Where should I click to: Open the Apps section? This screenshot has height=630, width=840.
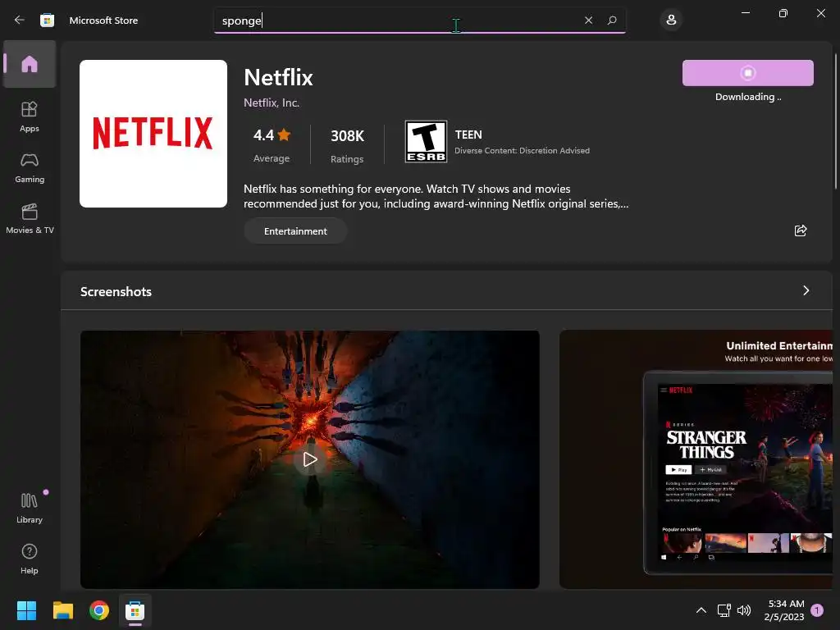click(x=30, y=116)
